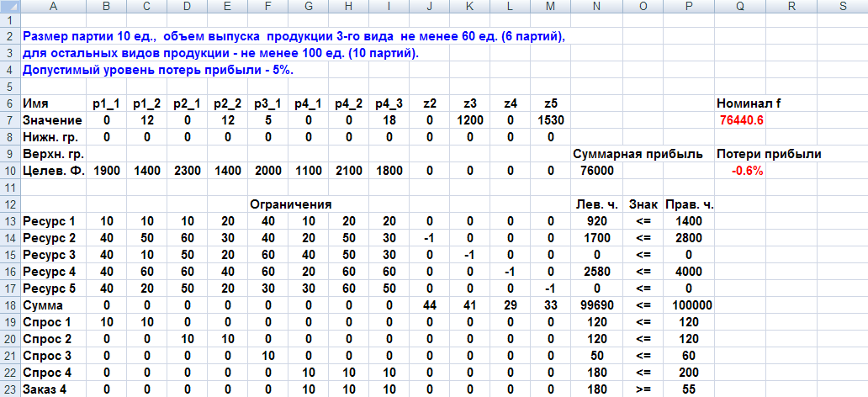Select p4_3 value 18
The image size is (868, 397).
click(x=389, y=120)
